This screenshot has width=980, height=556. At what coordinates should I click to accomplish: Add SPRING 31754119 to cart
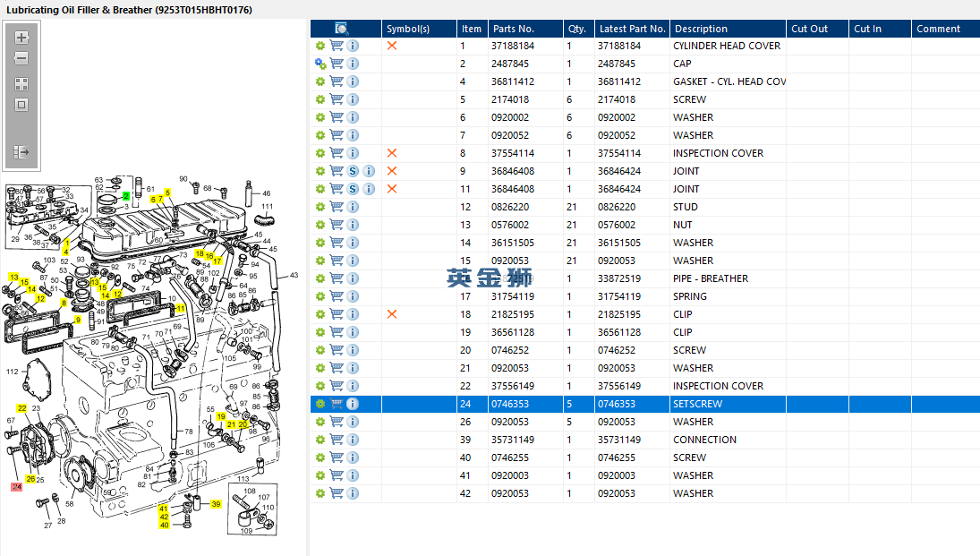pos(337,296)
